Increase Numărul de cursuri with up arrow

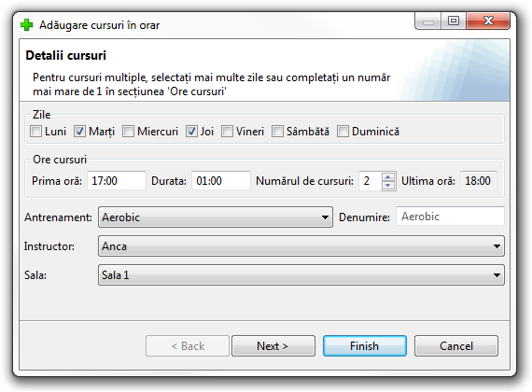point(388,176)
